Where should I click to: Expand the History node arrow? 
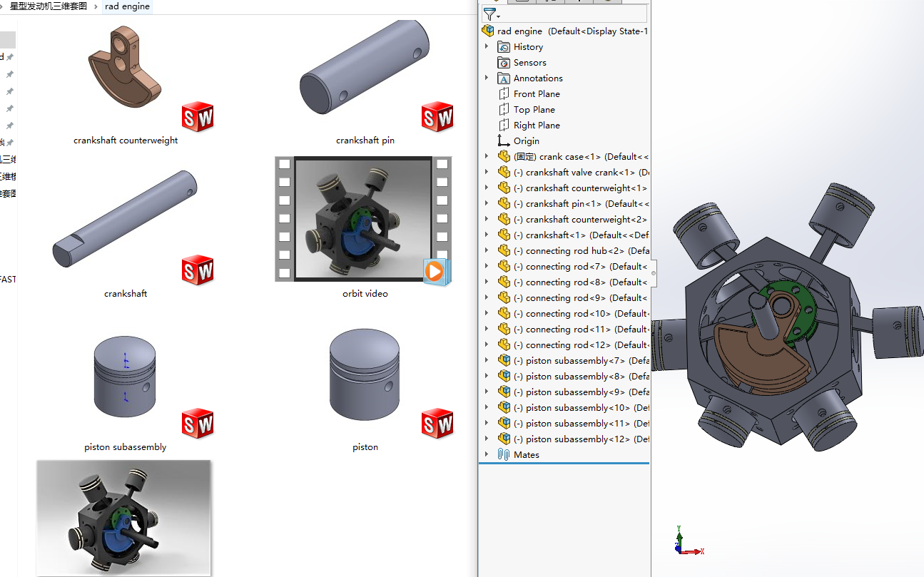(487, 46)
